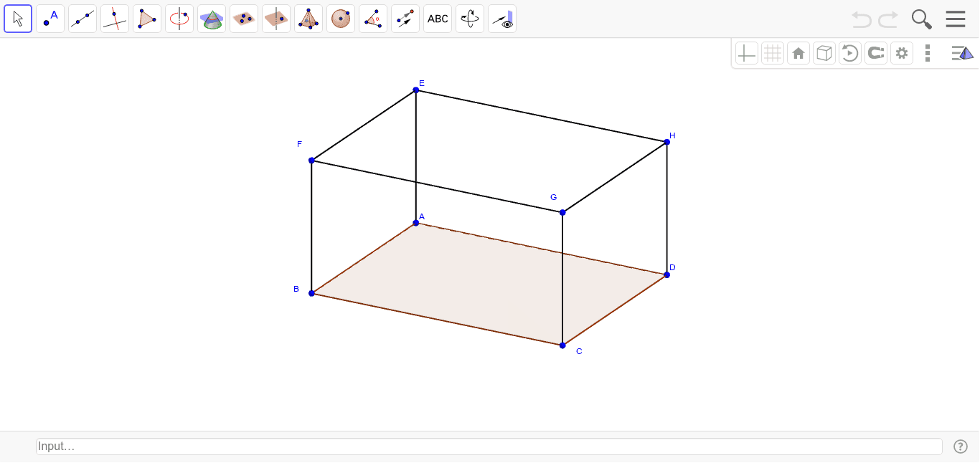Select the Move tool
This screenshot has width=980, height=463.
tap(18, 19)
